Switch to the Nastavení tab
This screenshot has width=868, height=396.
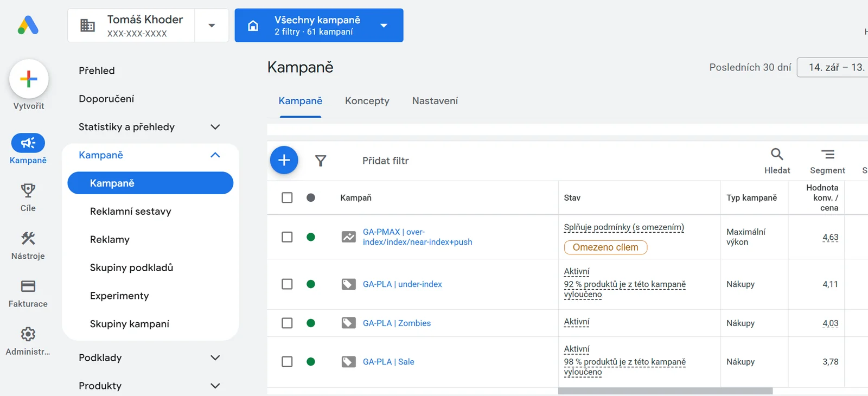click(435, 101)
